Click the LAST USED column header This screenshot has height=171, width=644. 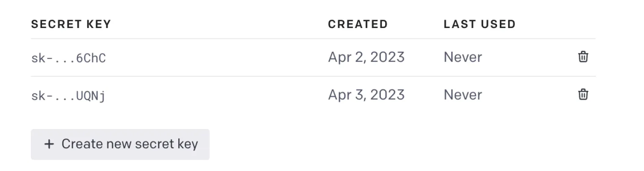point(479,24)
